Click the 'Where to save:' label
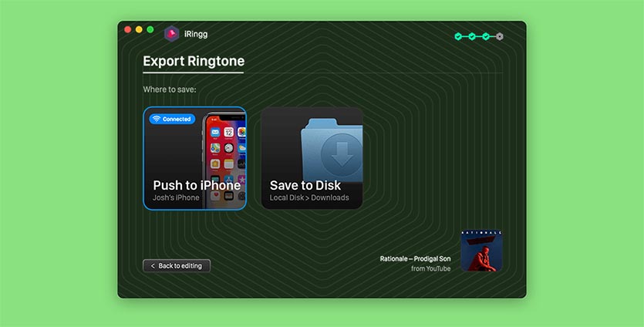 pyautogui.click(x=170, y=89)
